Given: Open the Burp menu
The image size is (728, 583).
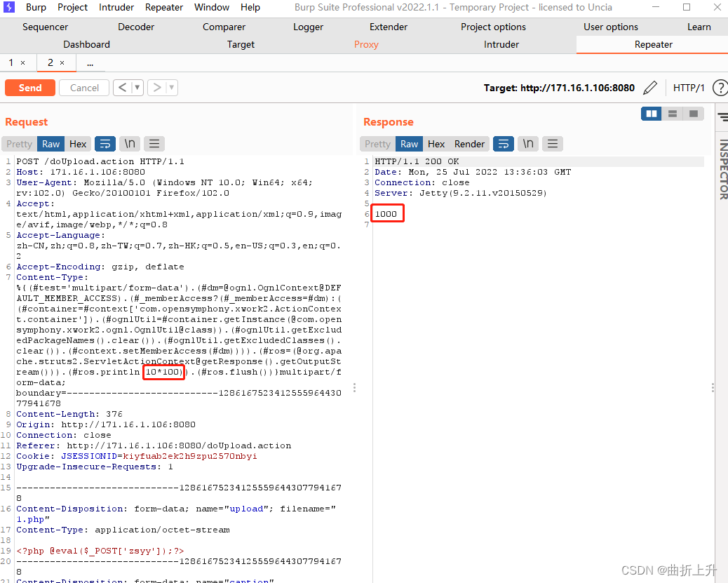Looking at the screenshot, I should 36,8.
